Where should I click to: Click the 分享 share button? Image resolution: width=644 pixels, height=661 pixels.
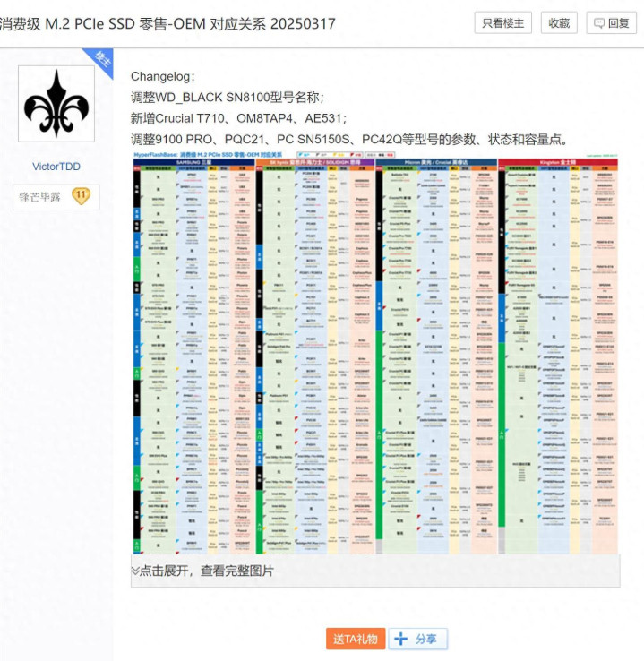pyautogui.click(x=417, y=639)
